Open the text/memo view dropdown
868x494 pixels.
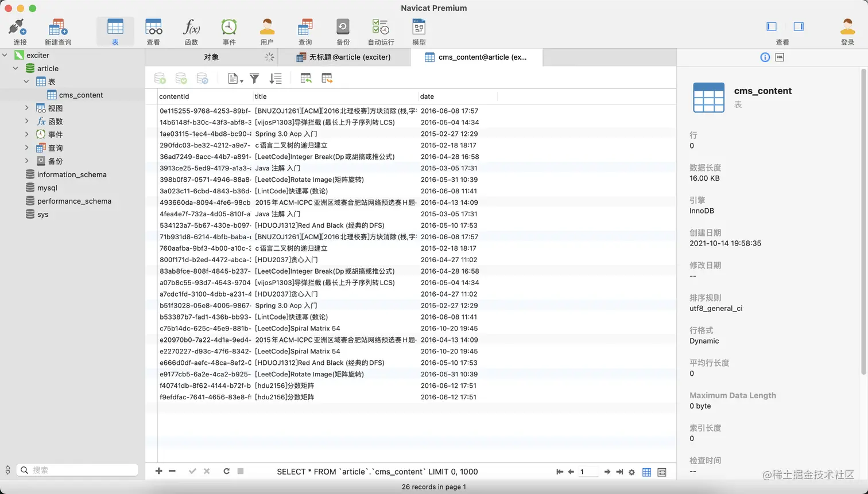click(235, 79)
